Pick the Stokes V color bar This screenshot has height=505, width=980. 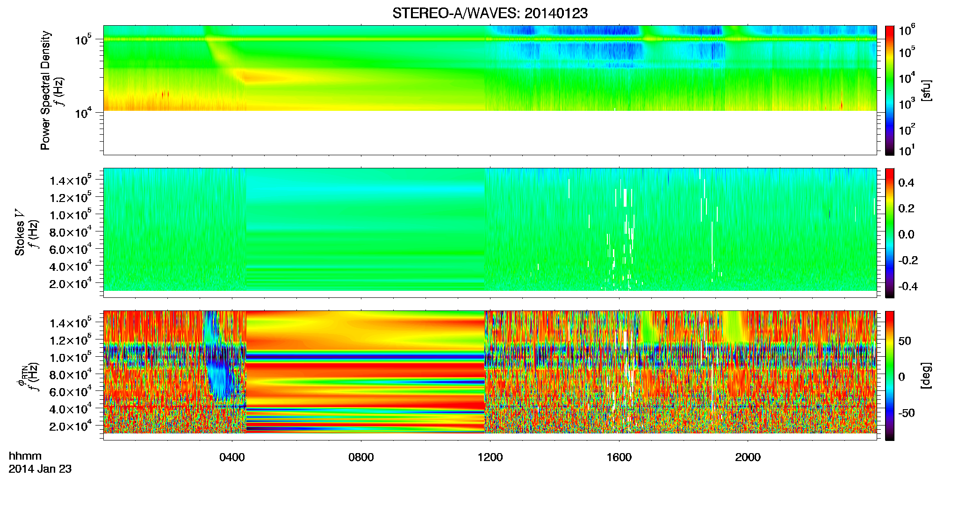(889, 233)
